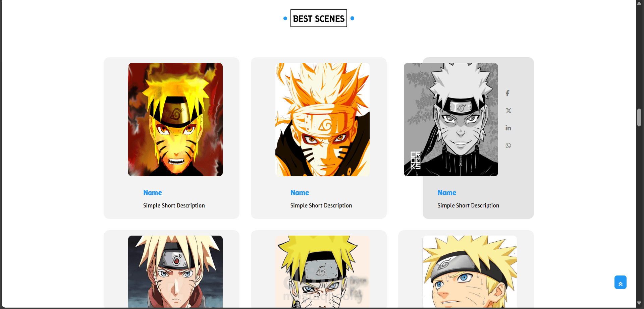Click the blue scroll-to-top arrow button
The width and height of the screenshot is (644, 309).
pyautogui.click(x=620, y=282)
